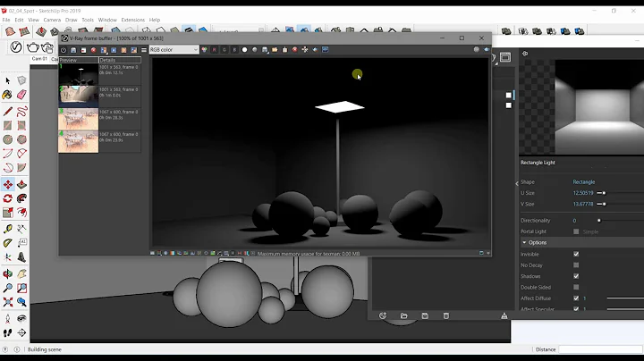Choose the Paint Bucket tool
Screen dimensions: 644x361
8,95
